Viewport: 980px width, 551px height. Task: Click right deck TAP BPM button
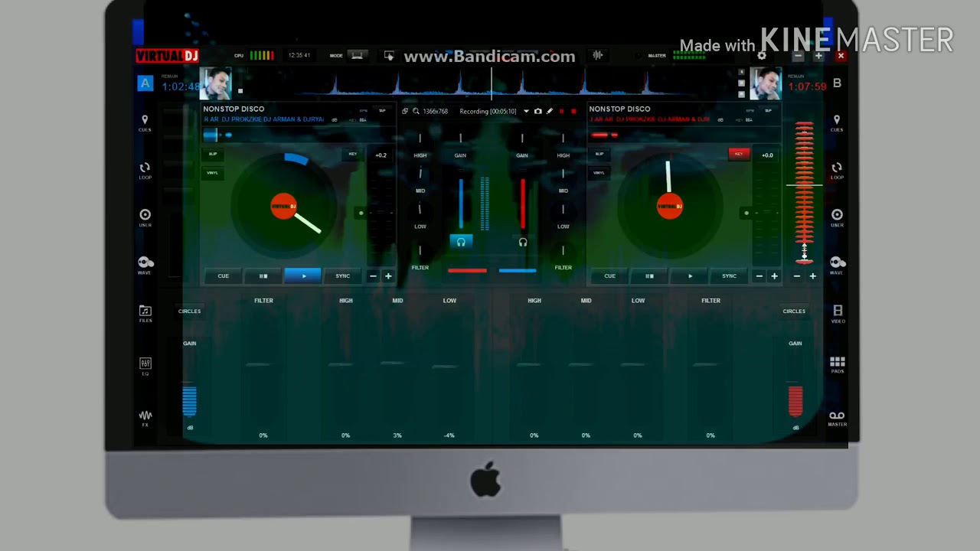click(x=768, y=111)
